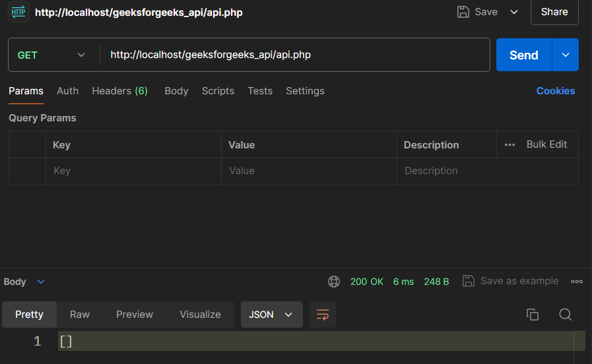Click Save as example

[510, 281]
